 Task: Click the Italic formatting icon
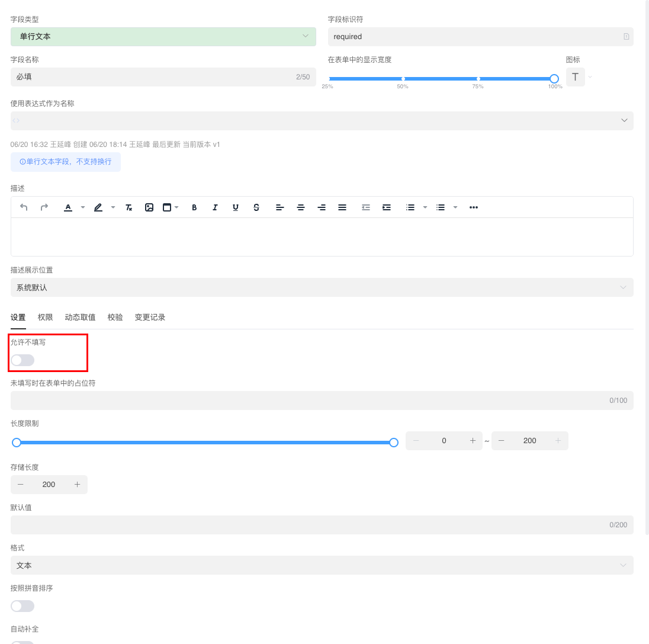tap(215, 207)
